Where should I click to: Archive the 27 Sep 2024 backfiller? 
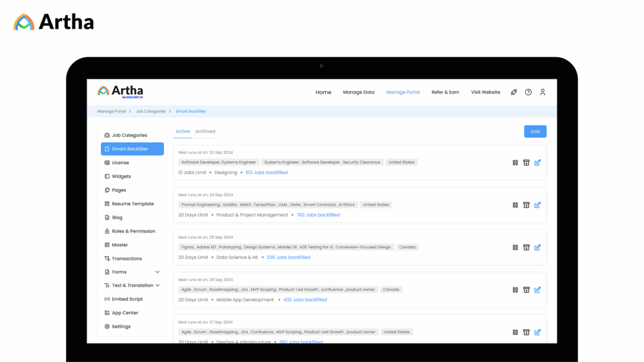click(526, 332)
